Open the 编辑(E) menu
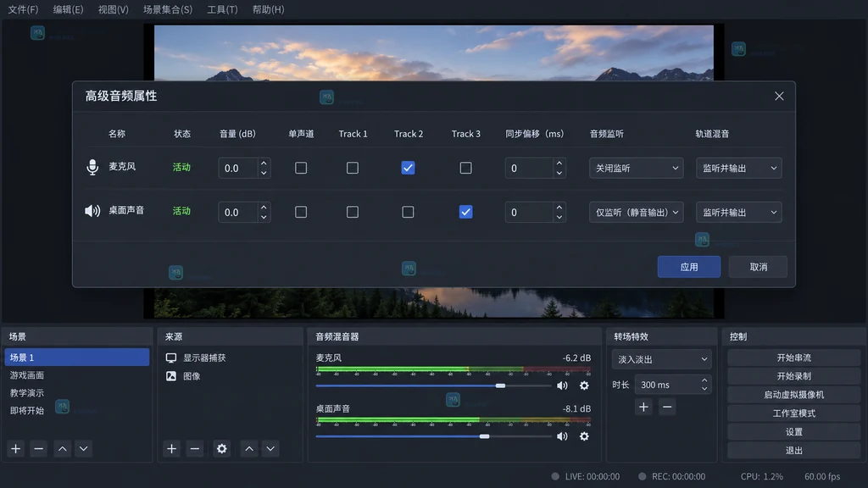868x488 pixels. pos(68,9)
